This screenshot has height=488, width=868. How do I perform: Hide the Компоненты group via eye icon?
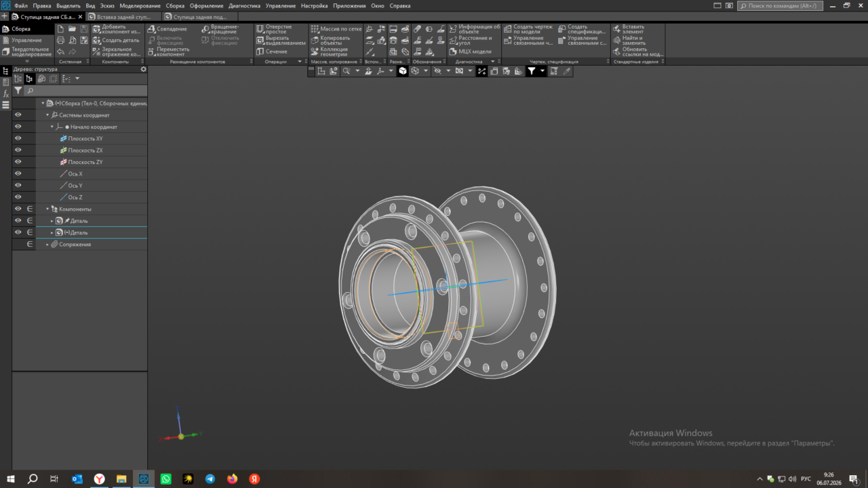click(x=18, y=209)
